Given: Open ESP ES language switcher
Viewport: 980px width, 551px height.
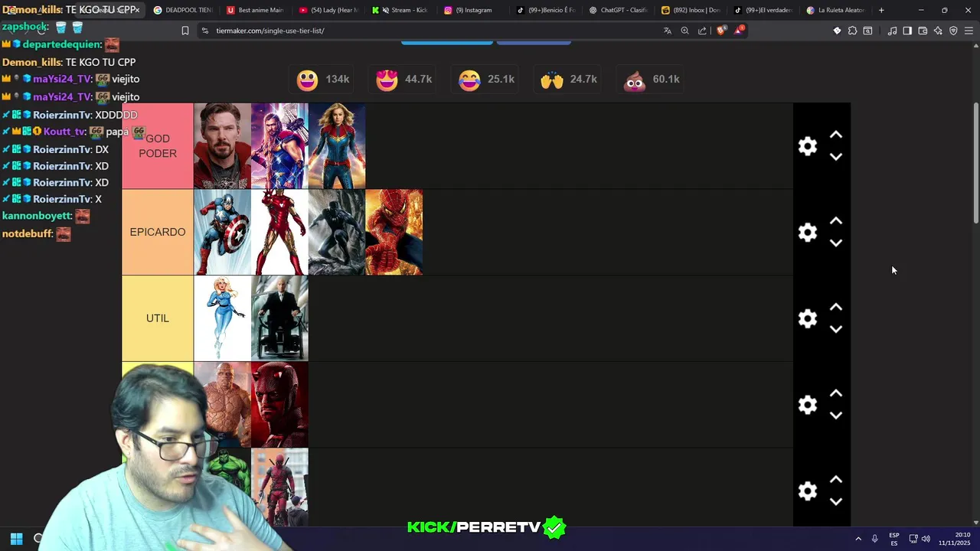Looking at the screenshot, I should [894, 539].
